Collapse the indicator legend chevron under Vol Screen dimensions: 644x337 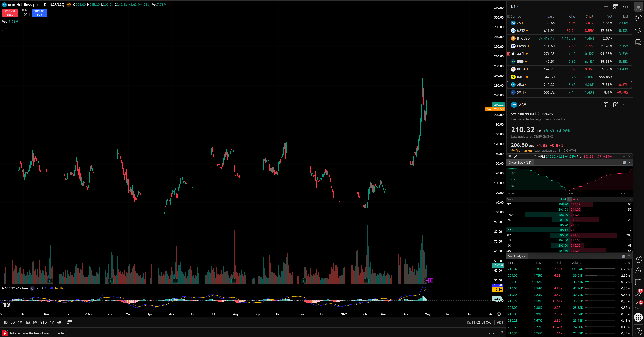[x=6, y=28]
